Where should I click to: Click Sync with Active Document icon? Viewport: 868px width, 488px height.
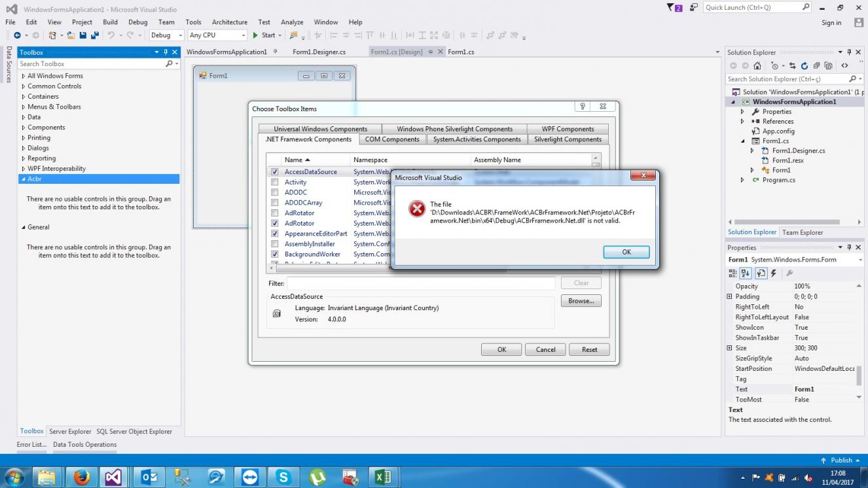click(x=793, y=65)
